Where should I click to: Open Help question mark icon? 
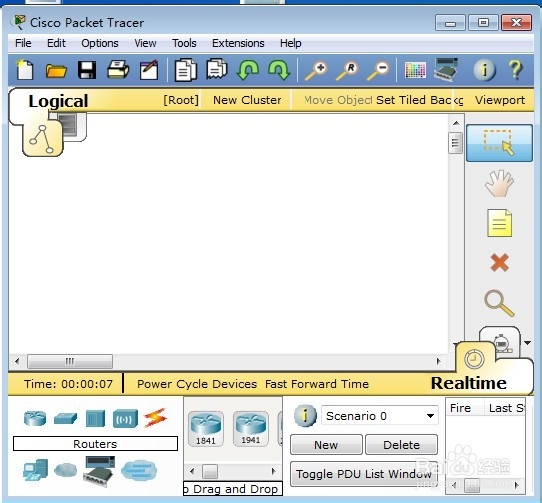pos(515,70)
